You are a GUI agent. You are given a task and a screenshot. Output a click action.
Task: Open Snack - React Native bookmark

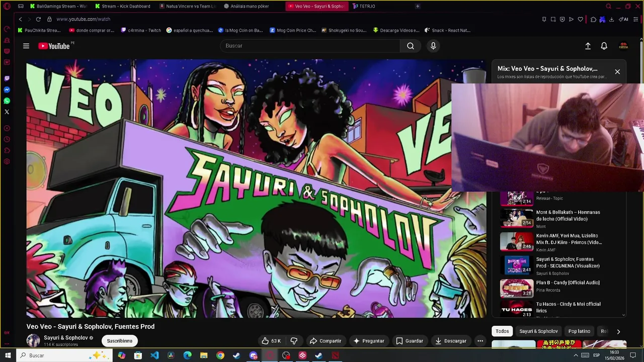tap(448, 30)
